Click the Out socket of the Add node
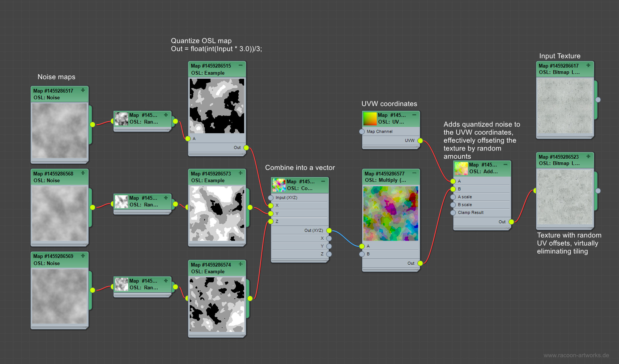Viewport: 619px width, 364px height. tap(511, 222)
